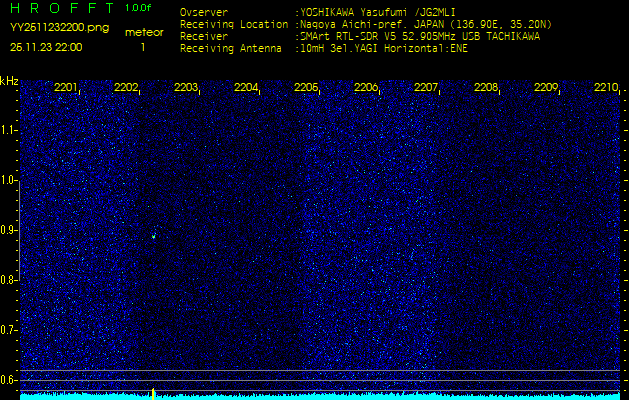Click the 0.9 frequency axis label
629x400 pixels.
[x=8, y=230]
